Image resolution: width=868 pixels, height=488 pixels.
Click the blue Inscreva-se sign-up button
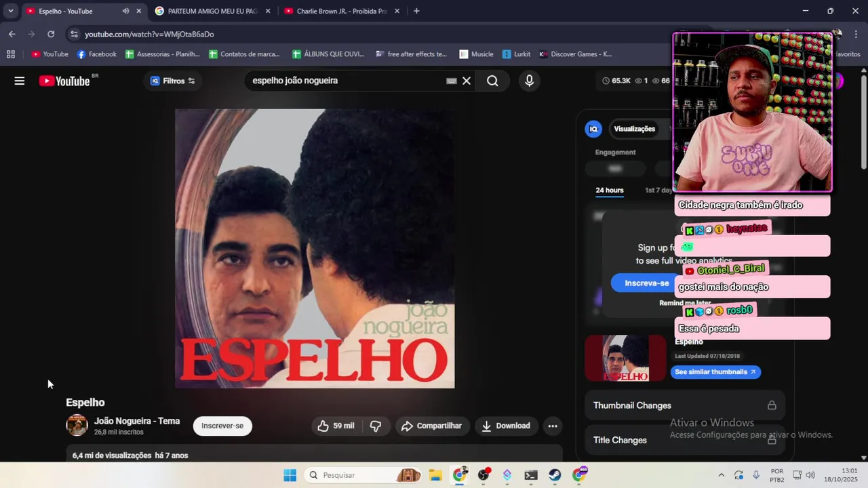point(645,283)
